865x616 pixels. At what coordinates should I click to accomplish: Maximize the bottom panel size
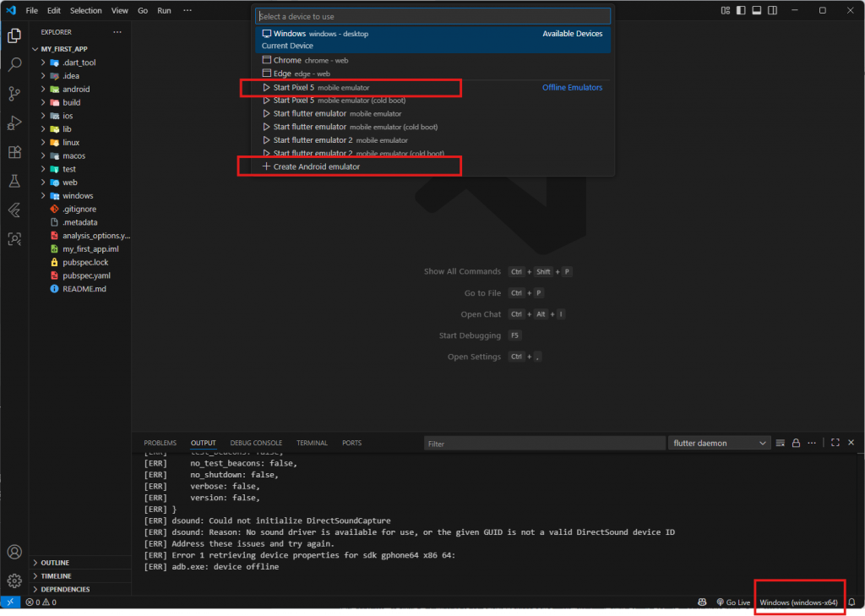click(835, 443)
